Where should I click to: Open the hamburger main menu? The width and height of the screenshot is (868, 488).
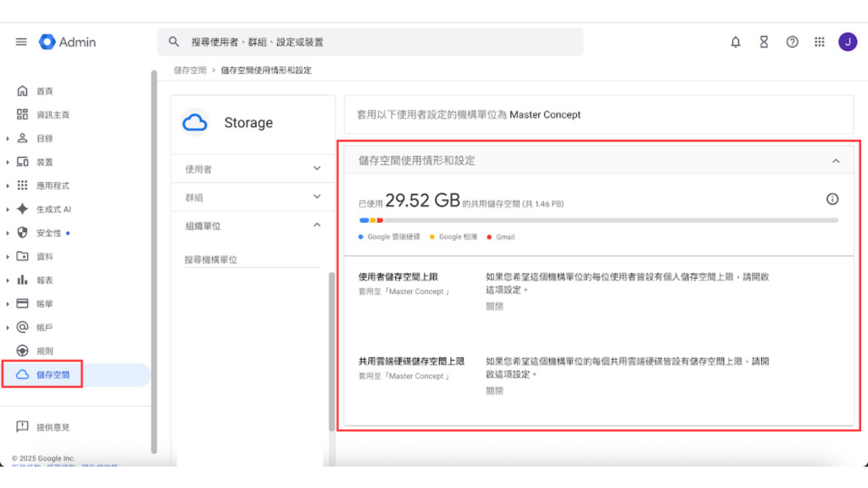click(21, 42)
